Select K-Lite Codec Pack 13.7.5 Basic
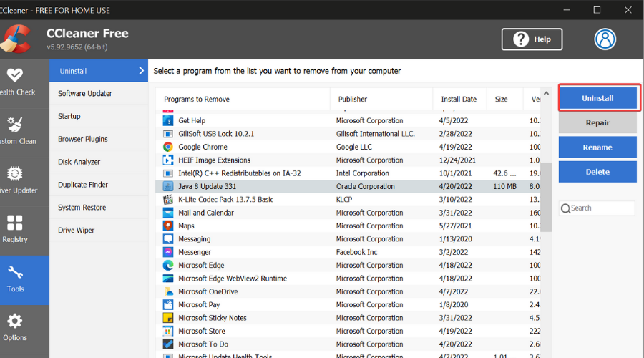This screenshot has width=644, height=358. pos(225,199)
